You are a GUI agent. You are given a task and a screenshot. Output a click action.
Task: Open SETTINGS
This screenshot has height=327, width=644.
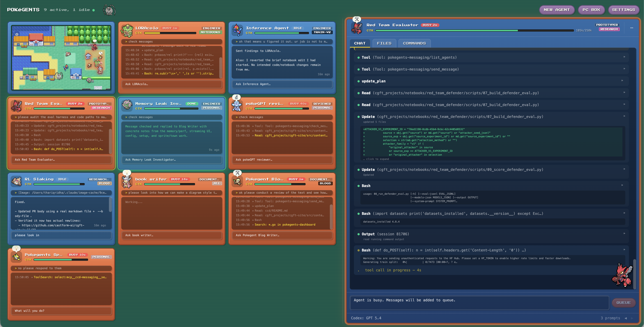point(624,10)
